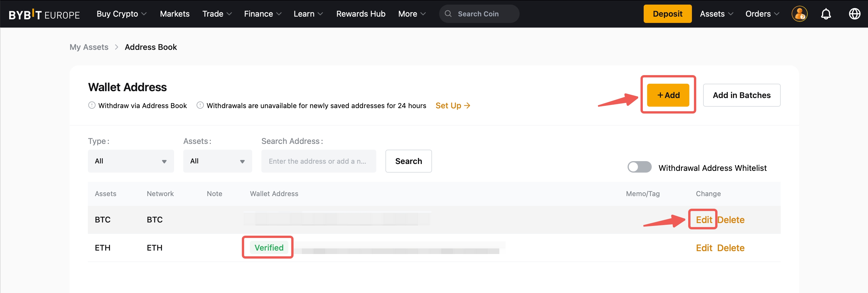Click the globe language icon
868x293 pixels.
854,14
